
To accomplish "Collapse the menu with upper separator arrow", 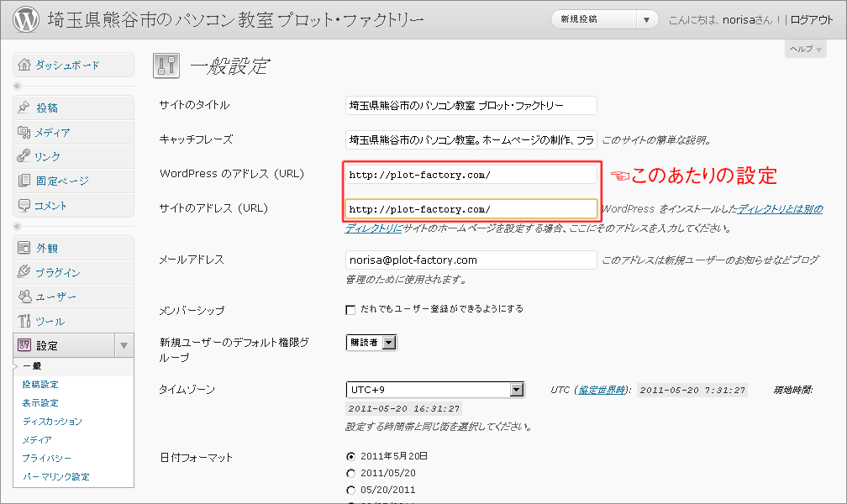I will pyautogui.click(x=18, y=86).
